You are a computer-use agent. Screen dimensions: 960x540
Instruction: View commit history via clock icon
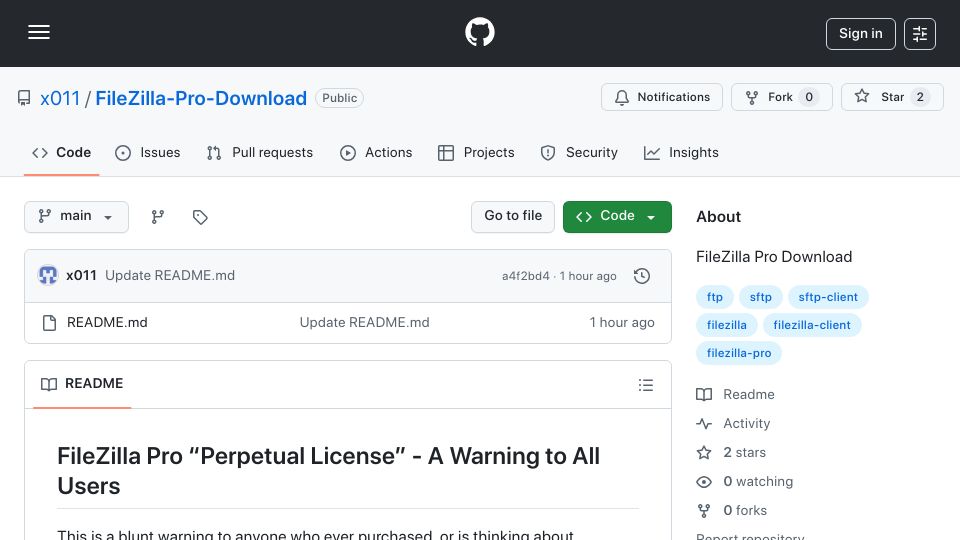pos(642,276)
